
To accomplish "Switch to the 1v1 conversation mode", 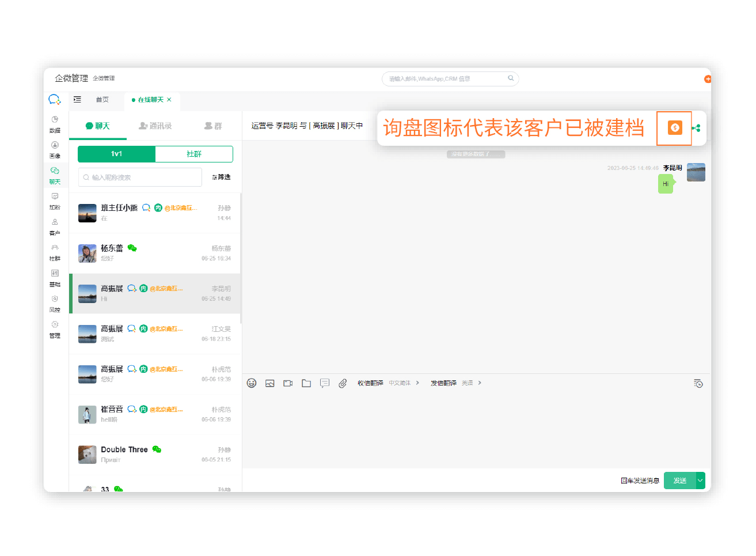I will pos(116,154).
